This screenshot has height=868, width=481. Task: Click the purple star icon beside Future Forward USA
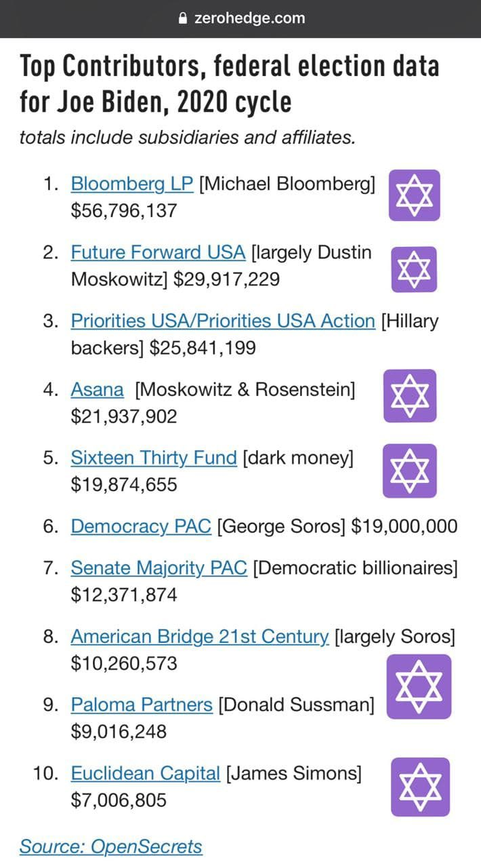coord(414,269)
